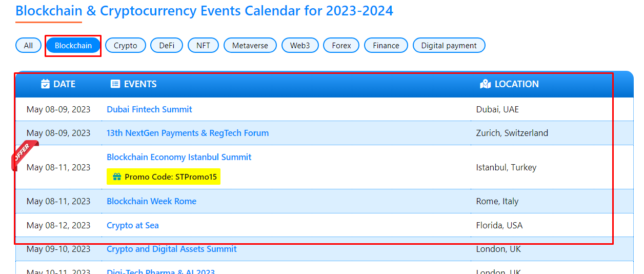
Task: Click the list icon beside EVENTS header
Action: tap(115, 84)
